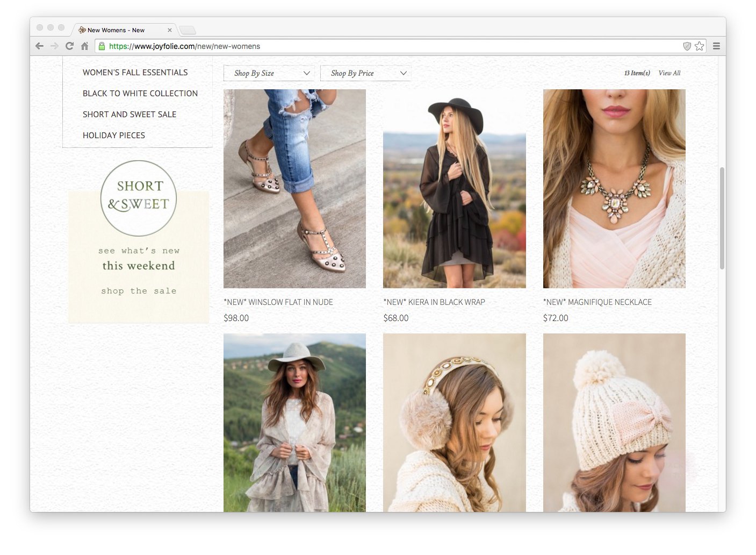This screenshot has height=555, width=756.
Task: Open Women's Fall Essentials category
Action: pos(135,73)
